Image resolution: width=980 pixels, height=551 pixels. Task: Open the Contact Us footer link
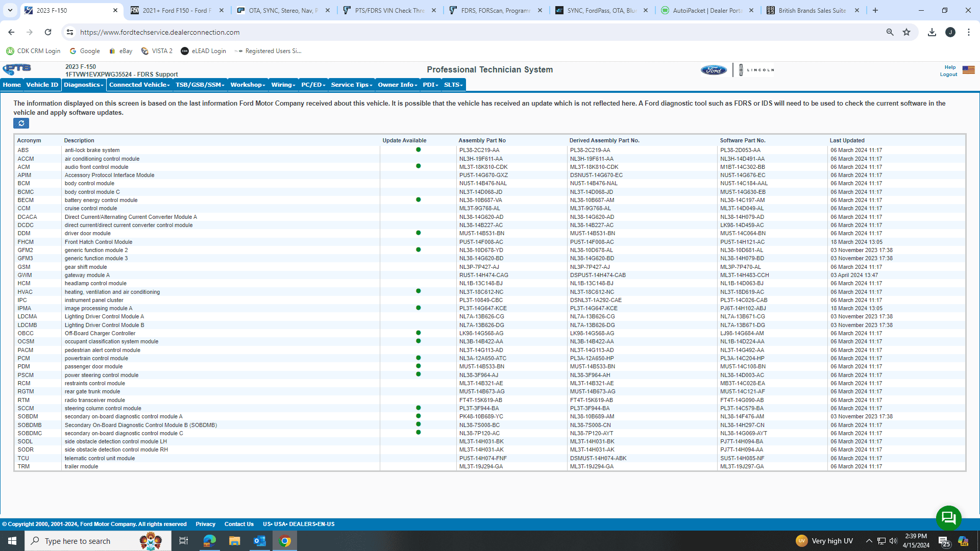point(239,524)
